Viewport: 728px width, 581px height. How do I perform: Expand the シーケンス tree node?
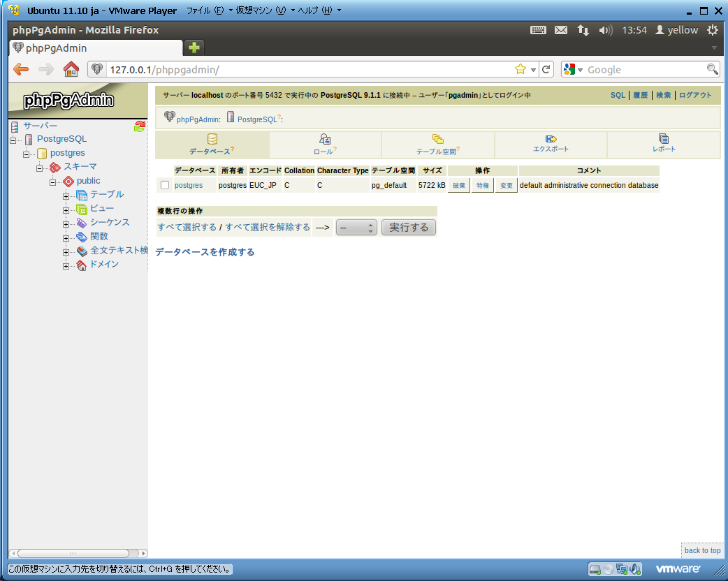(x=66, y=224)
